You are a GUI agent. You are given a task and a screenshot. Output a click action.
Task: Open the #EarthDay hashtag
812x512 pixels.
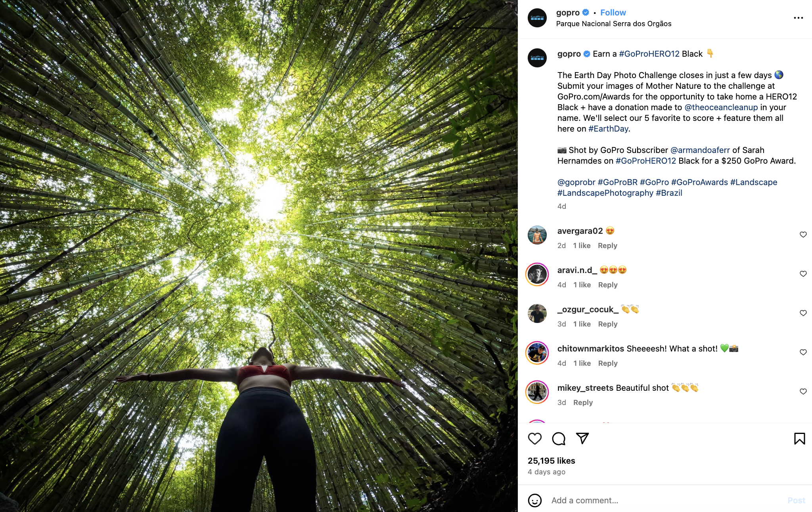608,128
